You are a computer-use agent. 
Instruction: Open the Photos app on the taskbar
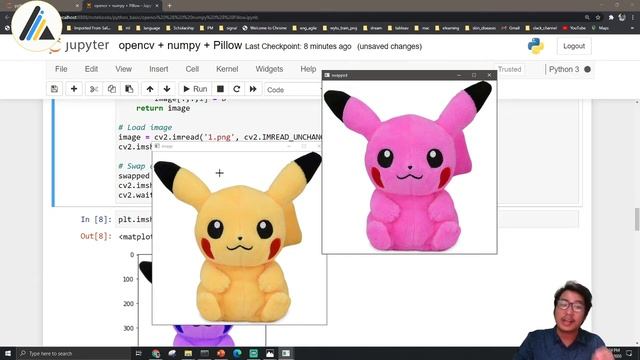coord(270,353)
